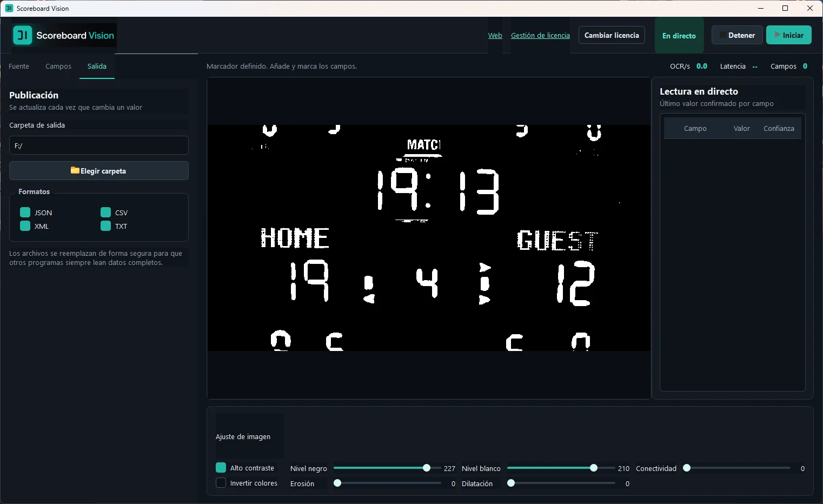
Task: Click the Scoreboard Vision logo icon
Action: (x=22, y=36)
